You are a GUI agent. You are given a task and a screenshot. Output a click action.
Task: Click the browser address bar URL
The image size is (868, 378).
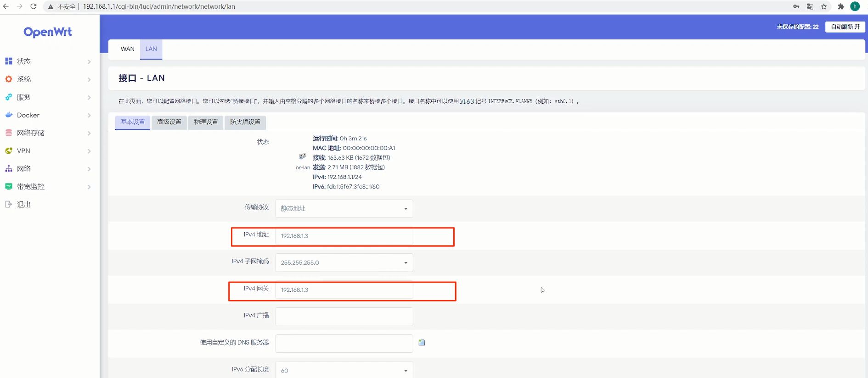tap(159, 6)
